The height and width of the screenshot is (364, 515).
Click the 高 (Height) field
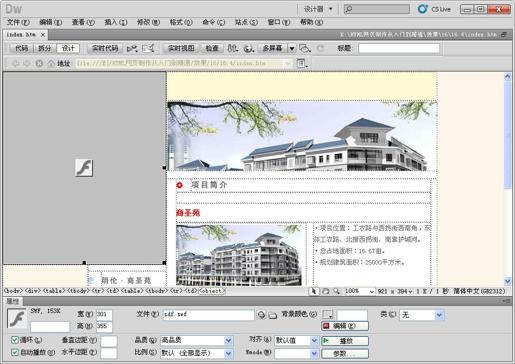click(x=104, y=326)
